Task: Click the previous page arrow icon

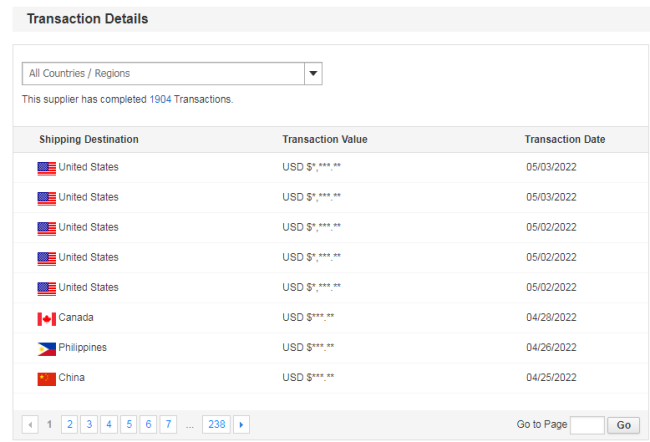Action: [30, 425]
